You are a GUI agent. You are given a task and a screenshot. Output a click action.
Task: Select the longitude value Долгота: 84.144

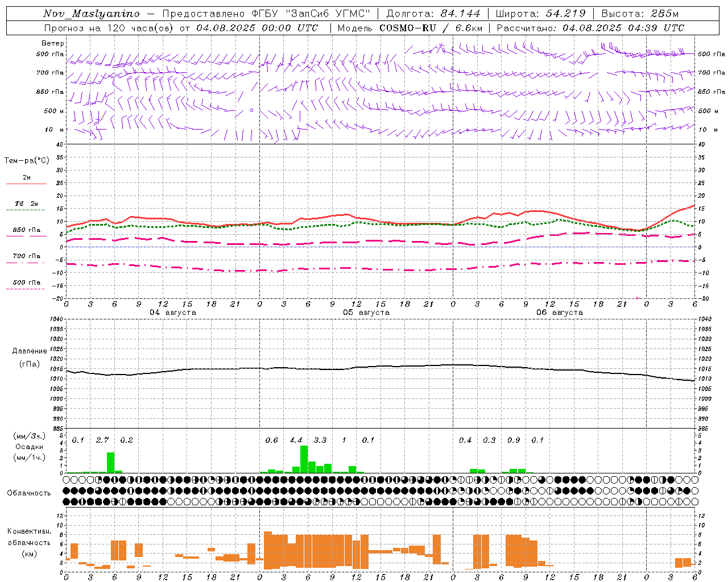click(433, 14)
